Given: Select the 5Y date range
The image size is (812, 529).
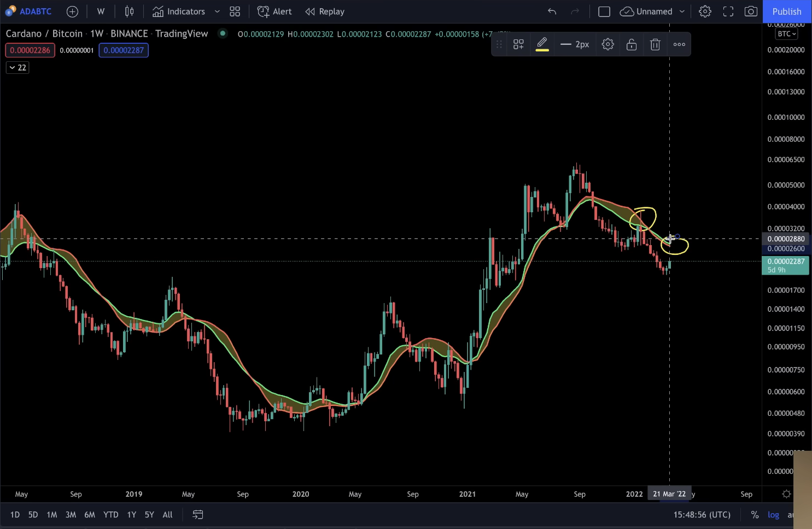Looking at the screenshot, I should tap(149, 515).
